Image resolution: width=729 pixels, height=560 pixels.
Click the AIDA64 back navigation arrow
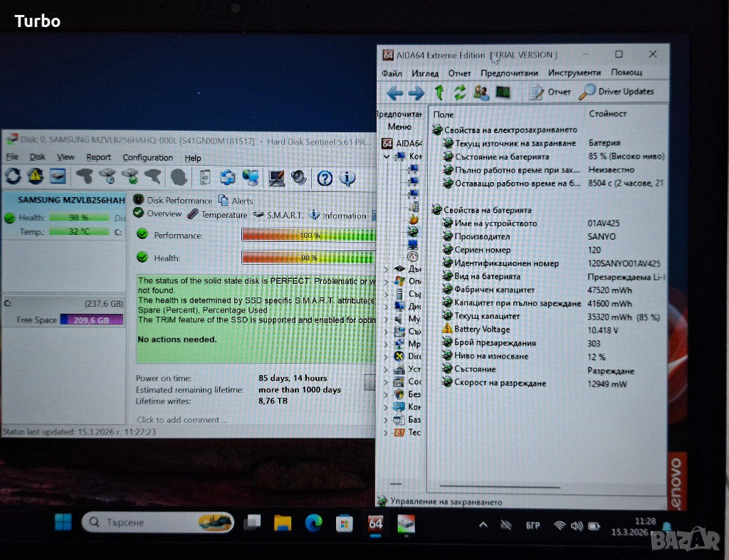click(x=394, y=93)
